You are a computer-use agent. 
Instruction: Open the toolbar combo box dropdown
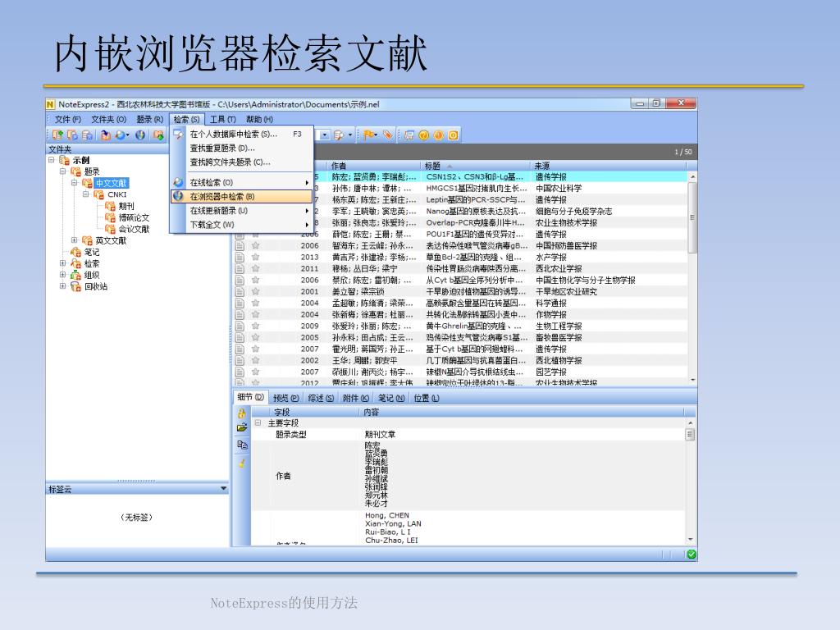point(324,135)
